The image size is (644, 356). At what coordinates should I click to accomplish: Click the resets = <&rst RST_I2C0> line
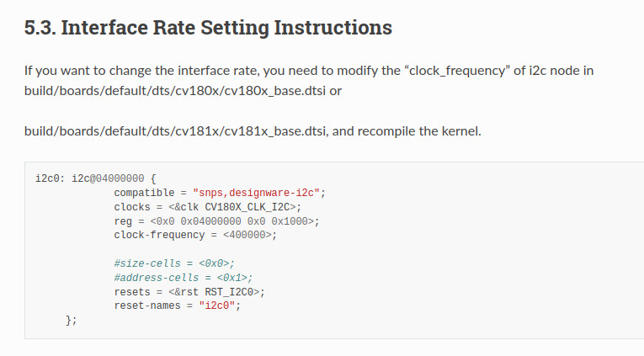[x=189, y=292]
